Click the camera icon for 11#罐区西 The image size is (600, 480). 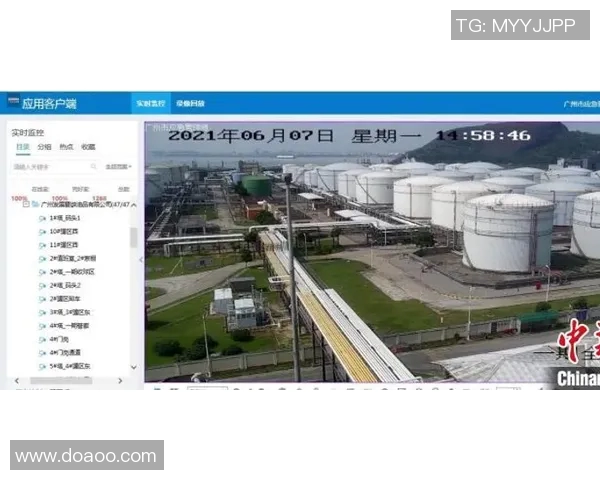point(42,244)
